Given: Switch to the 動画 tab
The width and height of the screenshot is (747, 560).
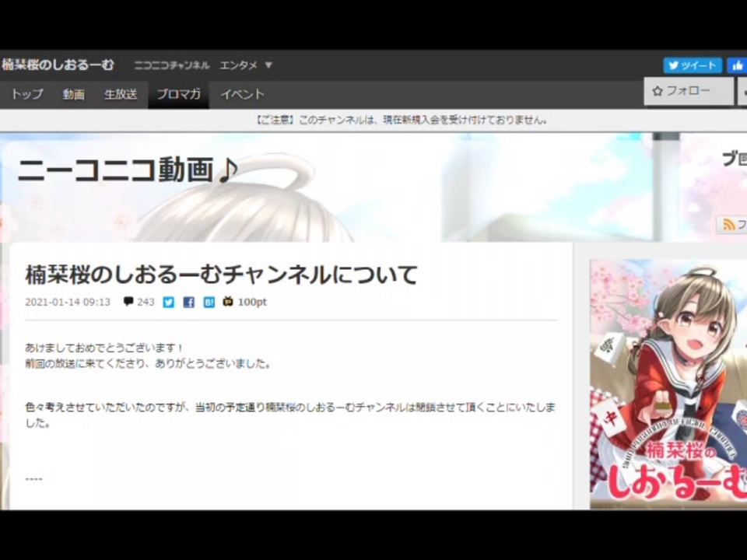Looking at the screenshot, I should tap(73, 94).
